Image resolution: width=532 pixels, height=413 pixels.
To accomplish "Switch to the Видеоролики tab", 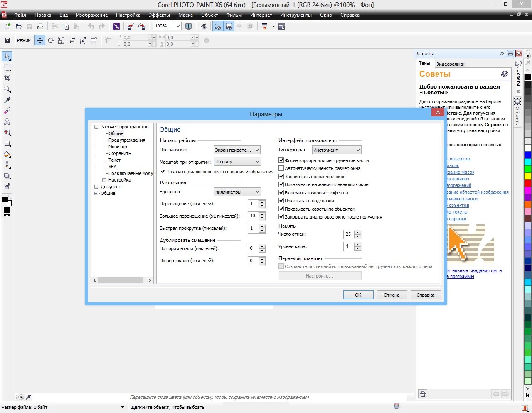I will [x=450, y=64].
